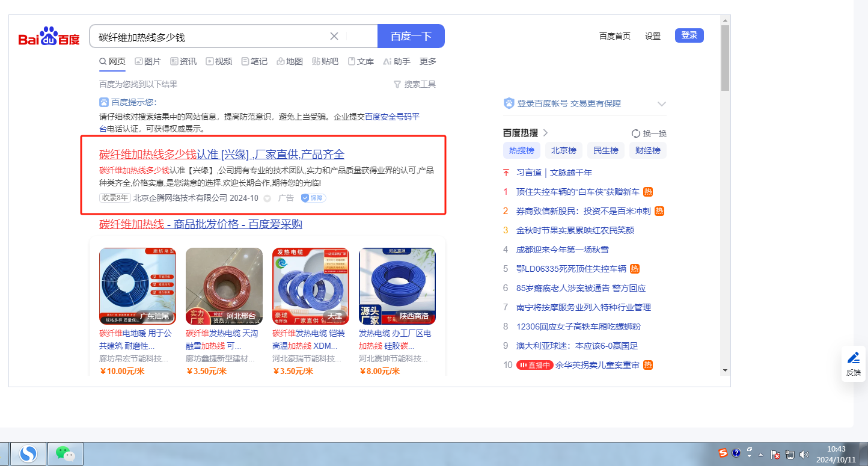The height and width of the screenshot is (466, 868).
Task: Switch to the 笔记 tab
Action: [x=254, y=61]
